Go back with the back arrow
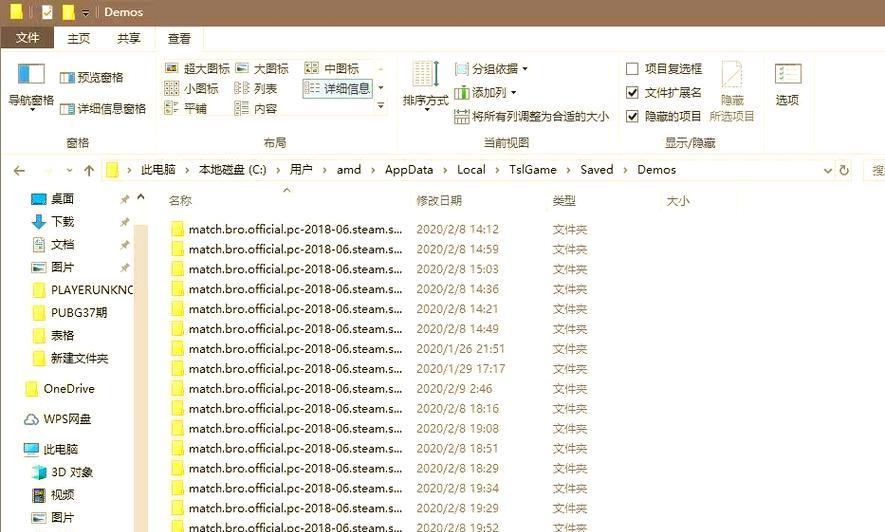Viewport: 885px width, 532px height. coord(19,170)
